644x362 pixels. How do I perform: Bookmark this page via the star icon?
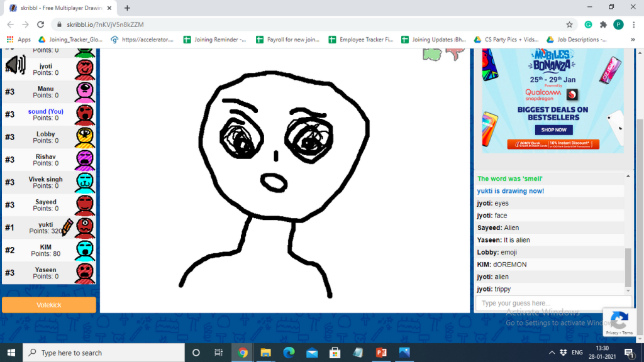click(x=568, y=23)
